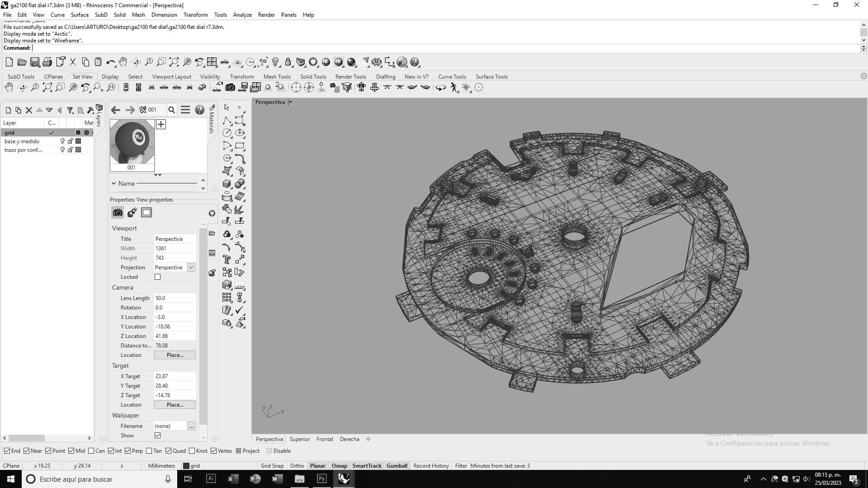This screenshot has height=488, width=868.
Task: Open the Materials panel hamburger menu
Action: click(185, 110)
